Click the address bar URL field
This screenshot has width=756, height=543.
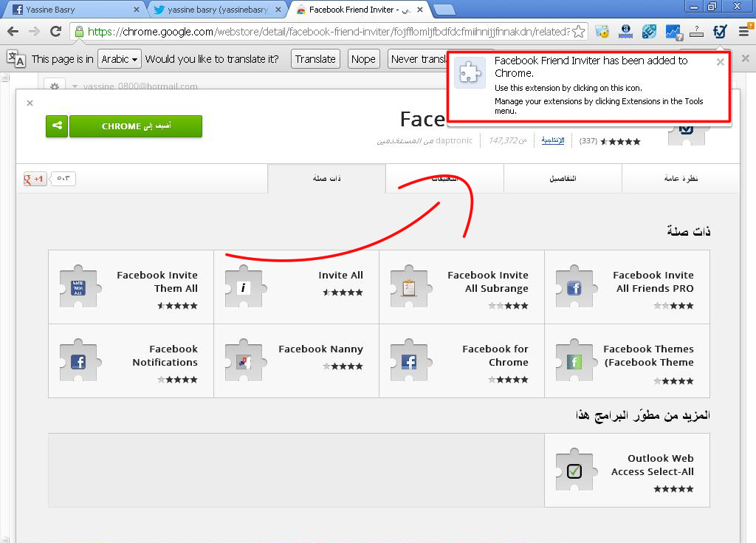click(329, 32)
